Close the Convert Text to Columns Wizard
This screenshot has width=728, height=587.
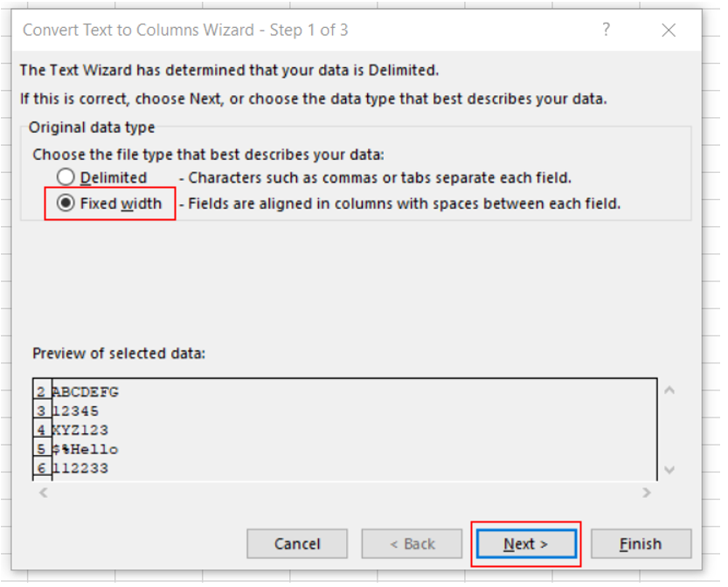pos(669,31)
